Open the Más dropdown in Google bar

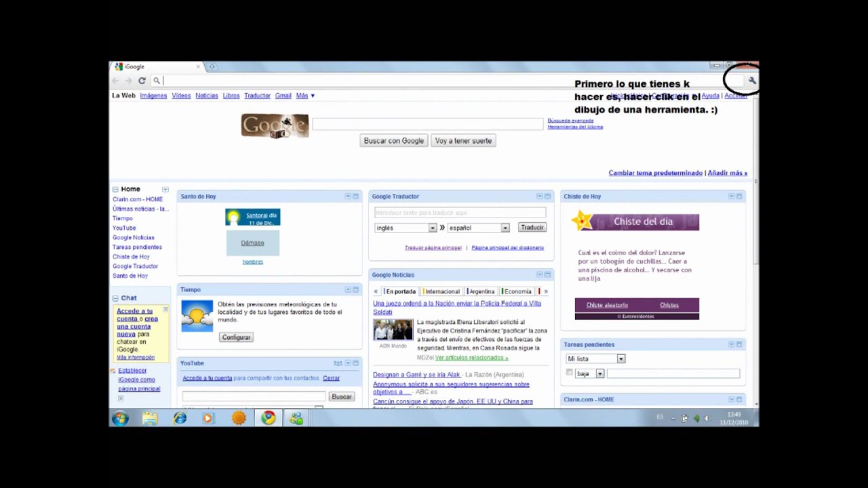305,96
